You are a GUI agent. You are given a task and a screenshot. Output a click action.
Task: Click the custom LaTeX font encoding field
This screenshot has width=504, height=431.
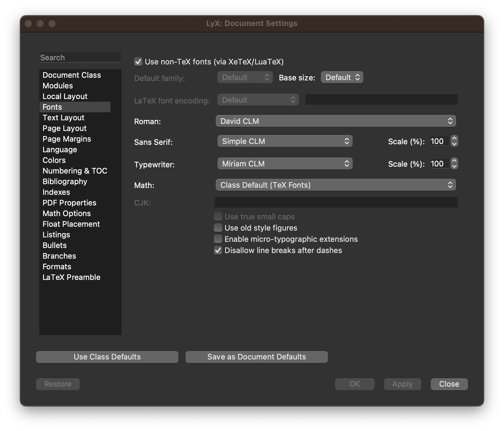pos(381,100)
